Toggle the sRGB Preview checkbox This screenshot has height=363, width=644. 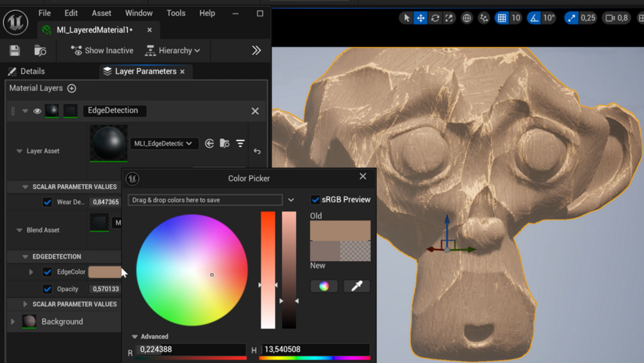(x=315, y=200)
